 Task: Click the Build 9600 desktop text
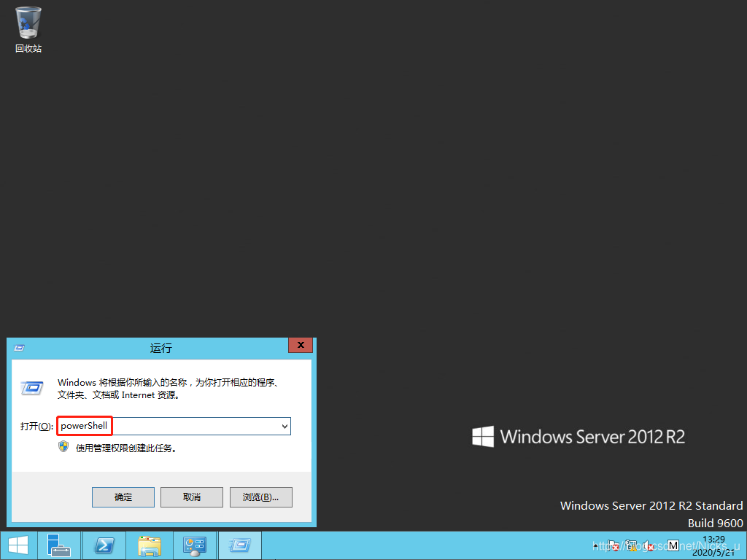(715, 523)
